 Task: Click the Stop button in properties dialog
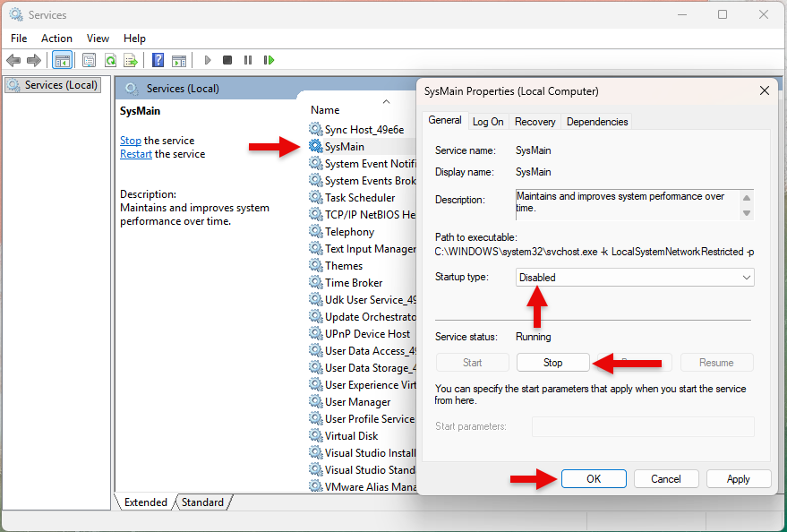point(552,363)
